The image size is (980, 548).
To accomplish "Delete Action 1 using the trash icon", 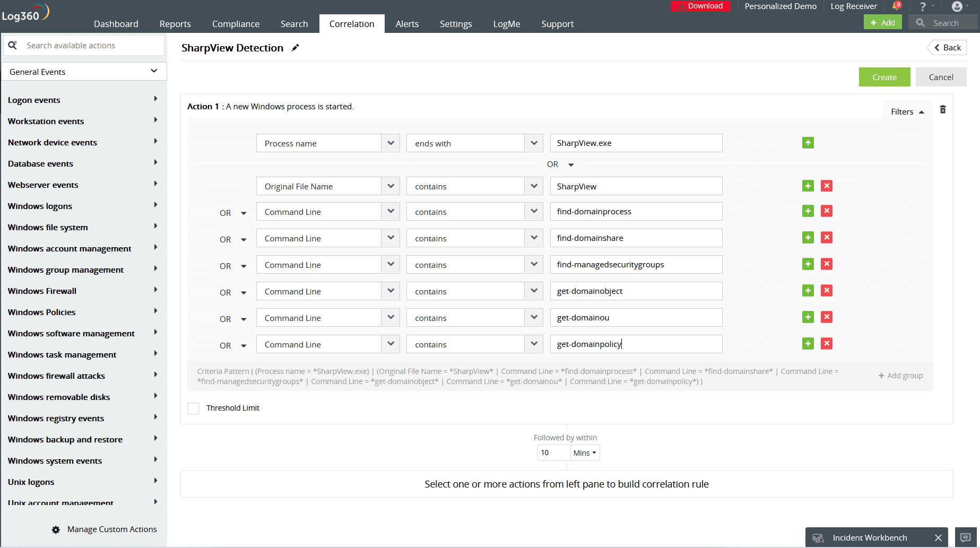I will coord(943,109).
